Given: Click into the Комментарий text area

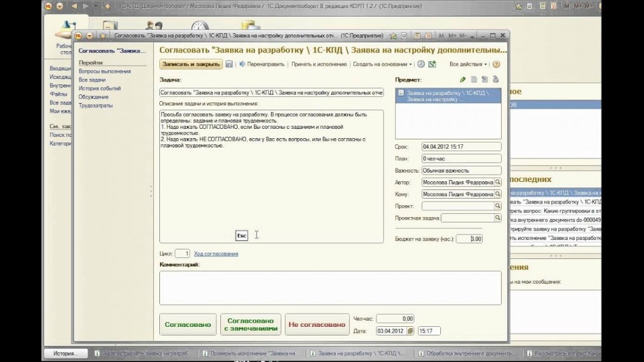Looking at the screenshot, I should (330, 287).
